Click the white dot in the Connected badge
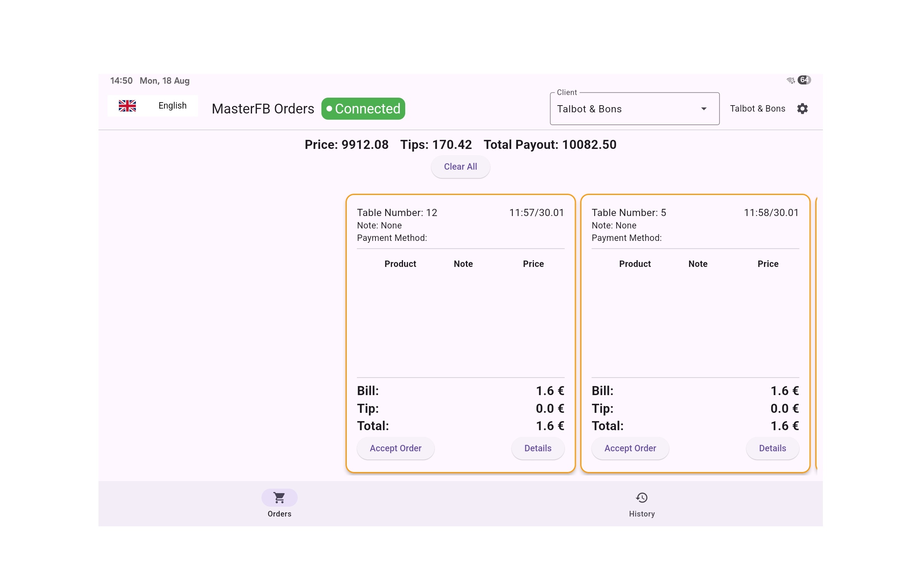924x584 pixels. pos(329,109)
